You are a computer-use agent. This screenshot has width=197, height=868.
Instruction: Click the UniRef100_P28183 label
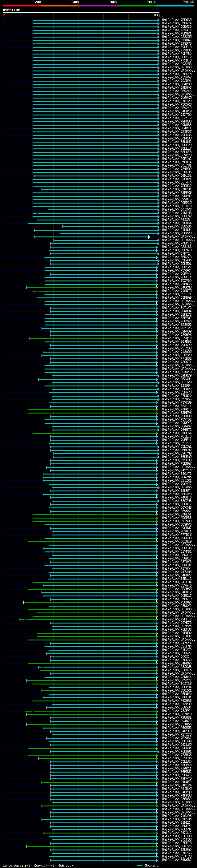point(176,247)
